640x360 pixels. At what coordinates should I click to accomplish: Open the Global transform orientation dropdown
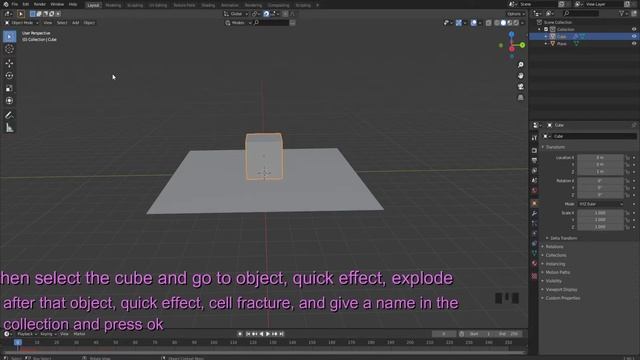click(x=236, y=13)
